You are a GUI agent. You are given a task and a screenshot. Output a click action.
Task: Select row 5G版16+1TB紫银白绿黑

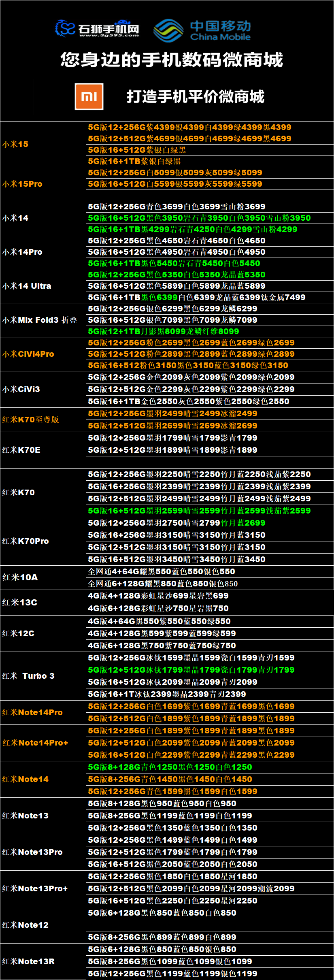[210, 161]
